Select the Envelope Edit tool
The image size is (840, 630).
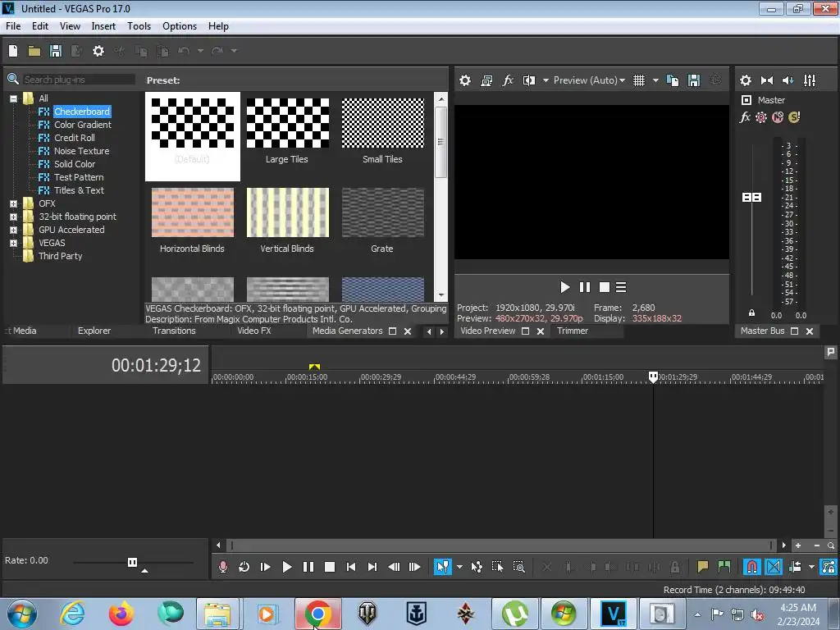477,567
